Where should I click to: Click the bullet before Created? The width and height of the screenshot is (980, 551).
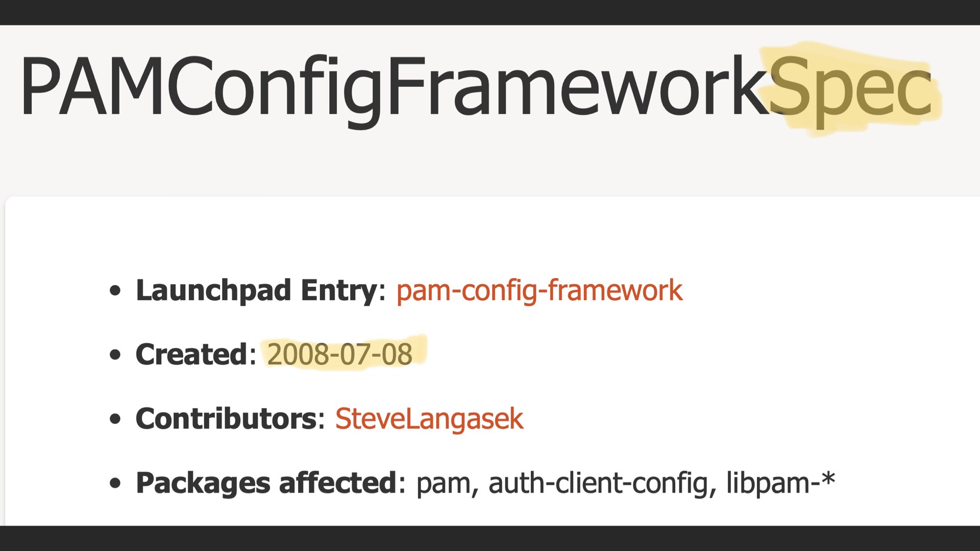[115, 355]
